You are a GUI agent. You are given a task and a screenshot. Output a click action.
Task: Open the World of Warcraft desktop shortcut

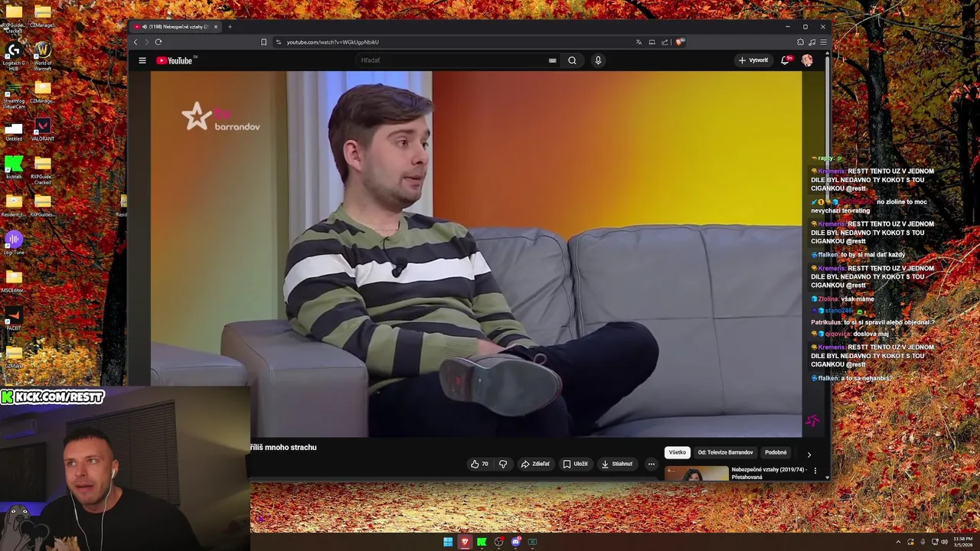coord(43,55)
